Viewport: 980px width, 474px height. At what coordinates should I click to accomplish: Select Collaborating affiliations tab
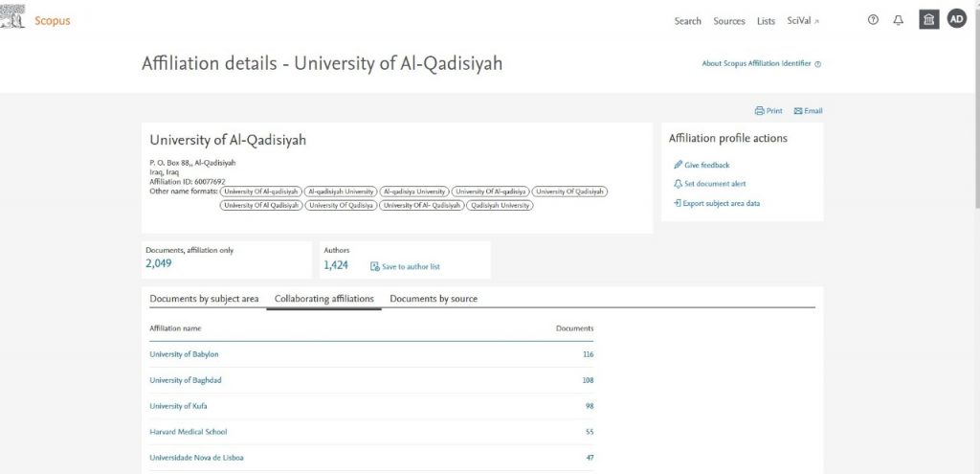point(323,299)
